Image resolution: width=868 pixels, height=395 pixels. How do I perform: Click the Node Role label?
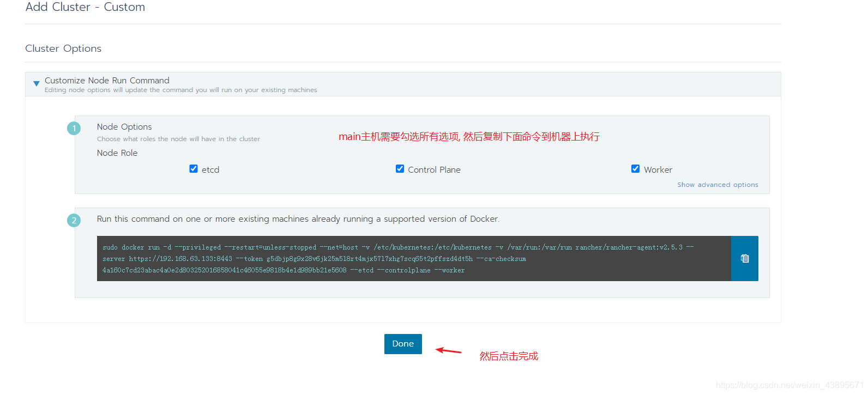117,153
